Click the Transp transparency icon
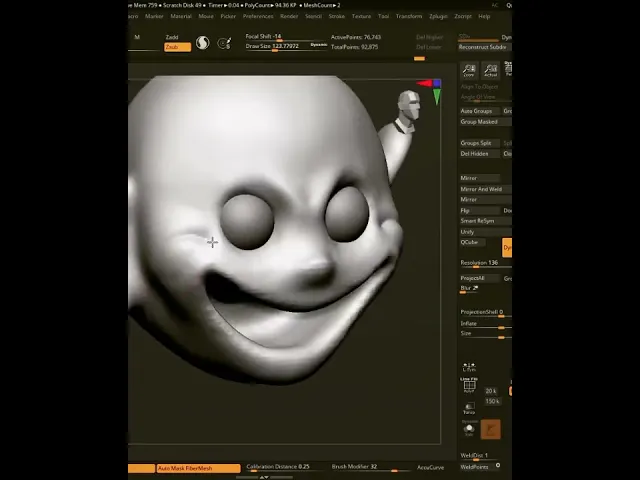The width and height of the screenshot is (640, 480). pyautogui.click(x=469, y=408)
